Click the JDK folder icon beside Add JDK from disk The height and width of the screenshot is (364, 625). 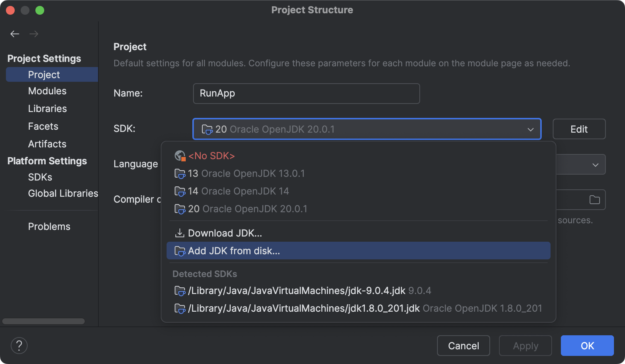[180, 251]
